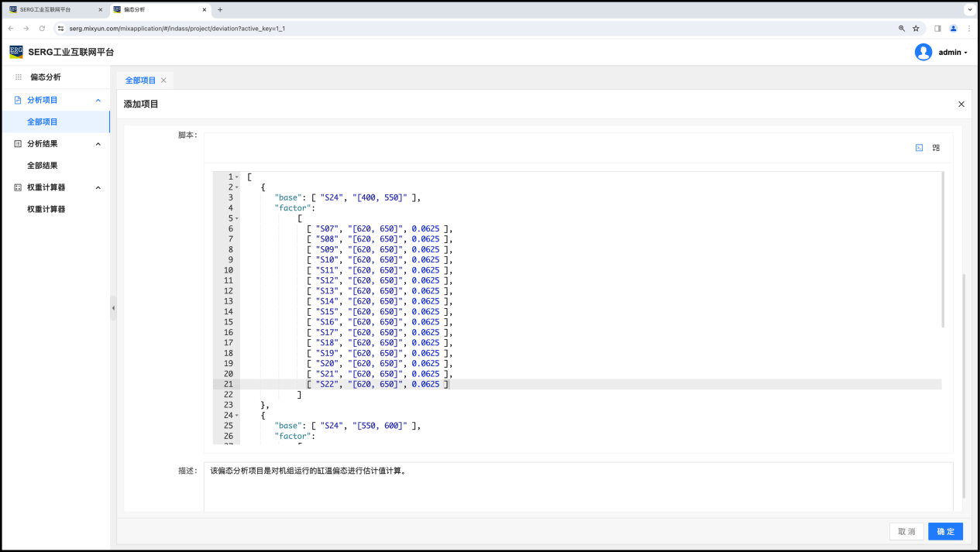Collapse the sidebar using the left-arrow handle
This screenshot has height=552, width=980.
click(x=113, y=307)
